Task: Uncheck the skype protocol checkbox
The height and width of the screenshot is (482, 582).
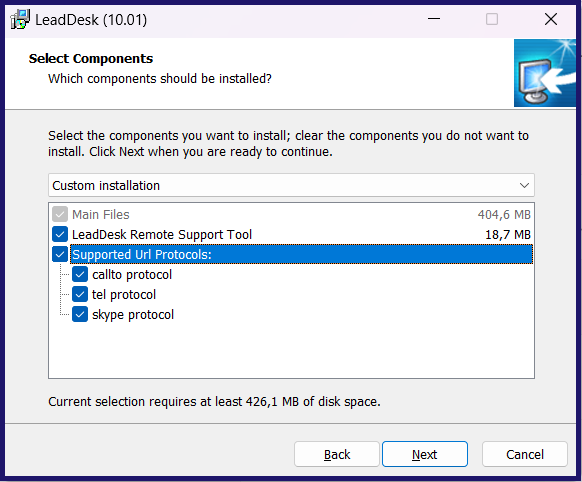Action: point(80,315)
